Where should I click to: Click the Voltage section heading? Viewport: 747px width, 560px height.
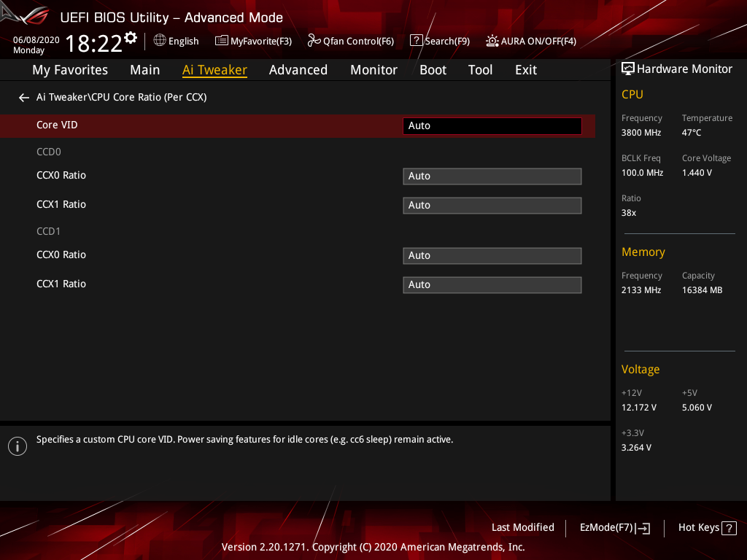click(x=640, y=370)
